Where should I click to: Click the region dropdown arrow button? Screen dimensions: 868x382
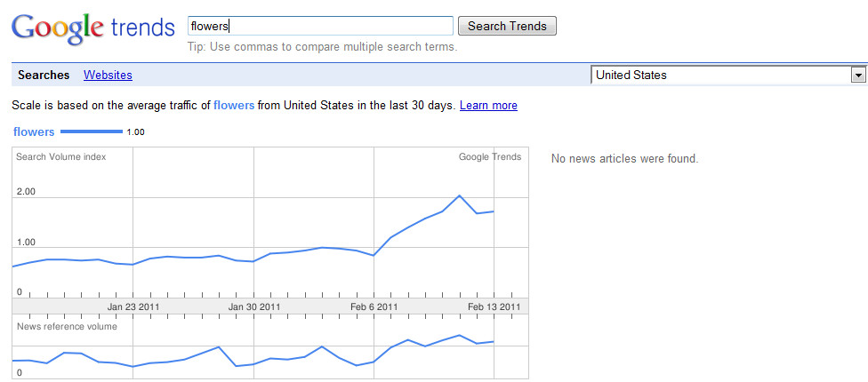(x=858, y=76)
